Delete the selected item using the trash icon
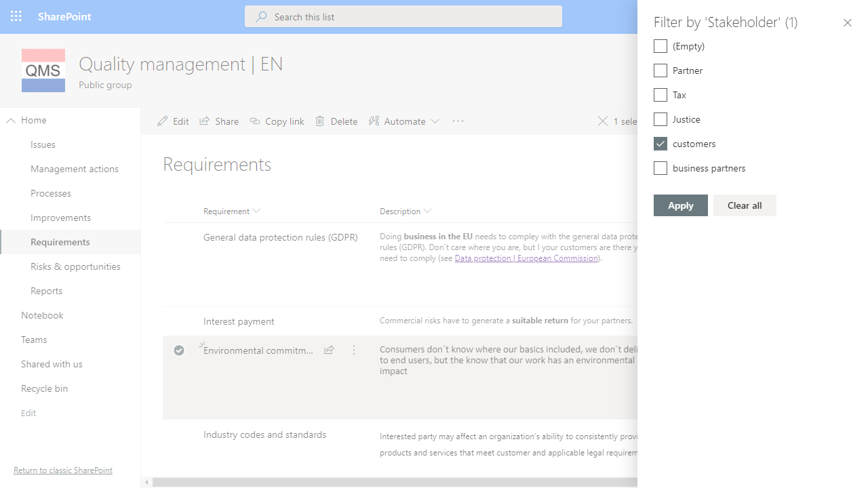Viewport: 868px width, 488px height. [320, 121]
